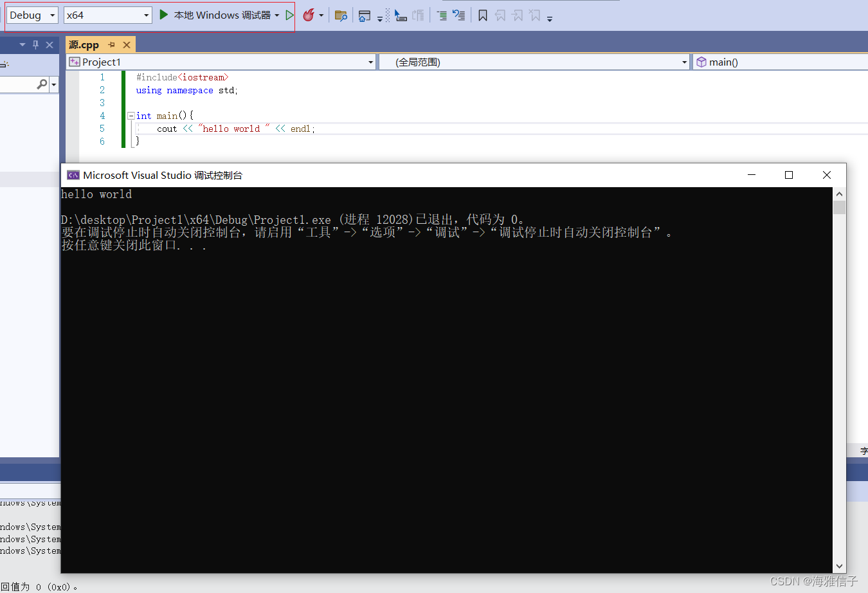Collapse the int main() code block
The width and height of the screenshot is (868, 593).
pos(131,116)
